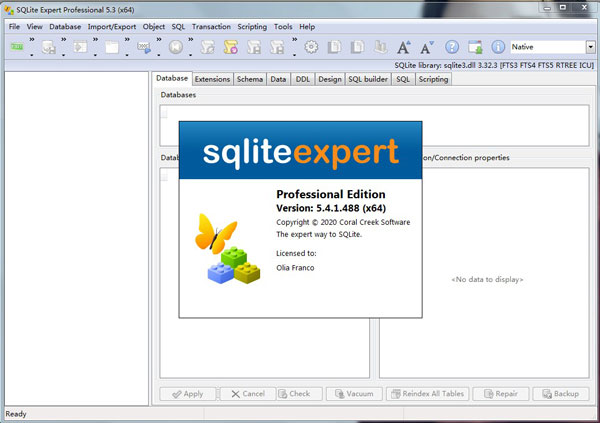Click the Repair button
Image resolution: width=600 pixels, height=423 pixels.
(x=501, y=394)
